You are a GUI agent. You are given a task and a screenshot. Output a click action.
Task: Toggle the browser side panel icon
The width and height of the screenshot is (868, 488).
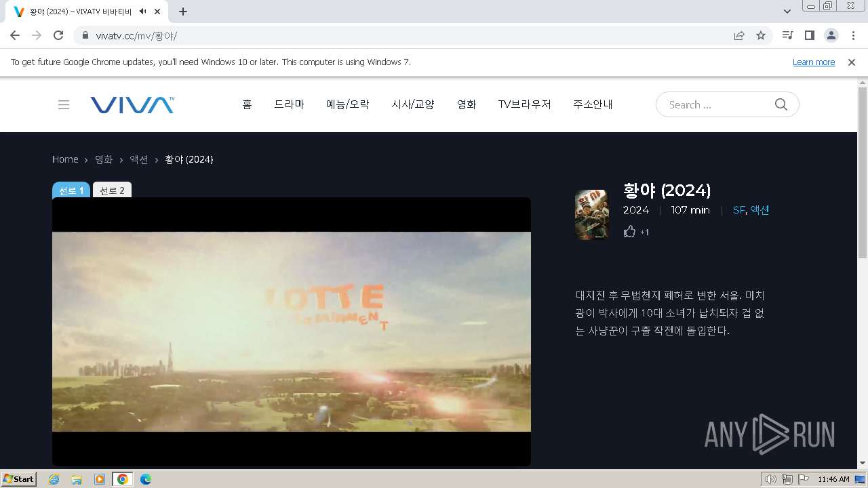[x=809, y=35]
